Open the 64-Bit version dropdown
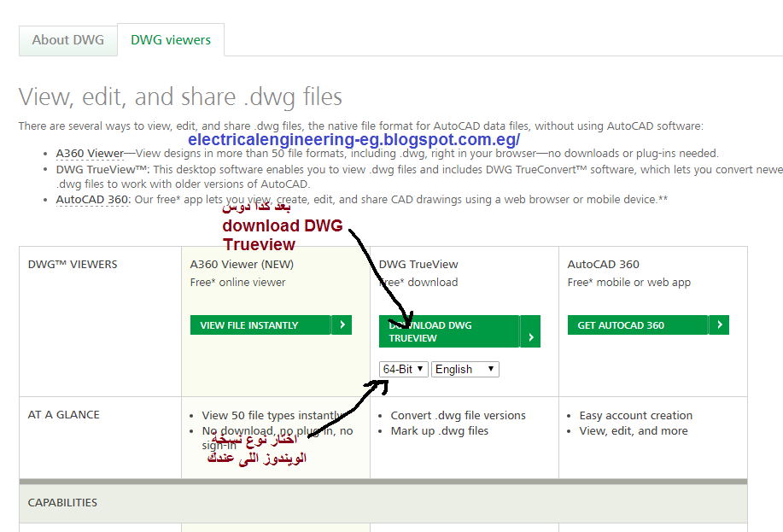This screenshot has height=532, width=783. coord(402,368)
